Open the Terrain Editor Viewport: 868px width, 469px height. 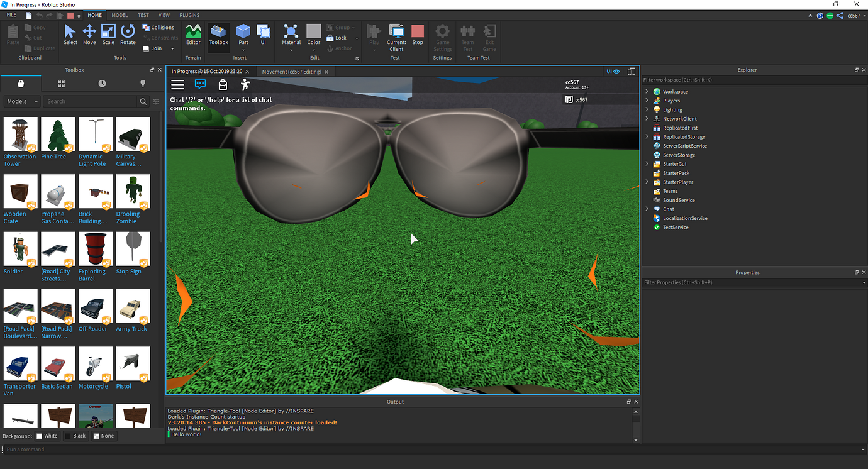(x=193, y=35)
